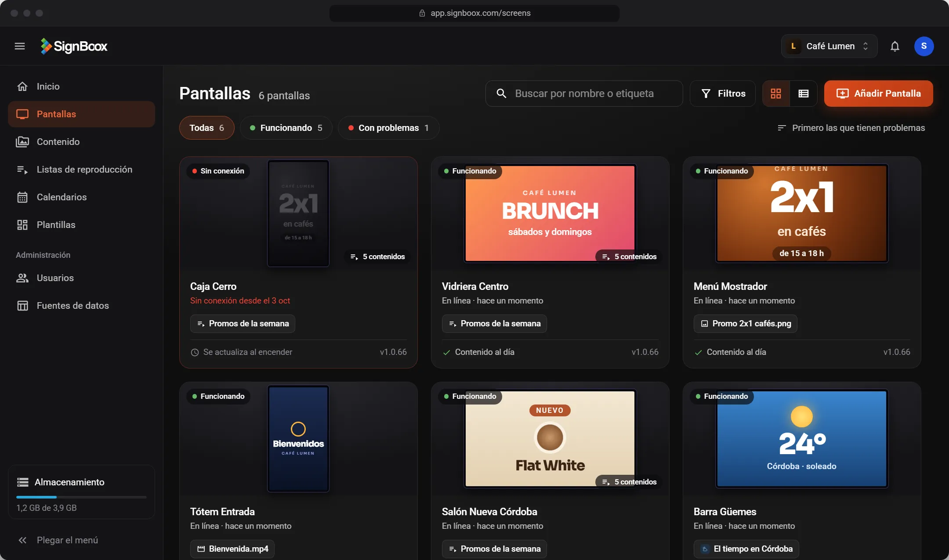Click Promos de la semana chip on Vidriera Centro
This screenshot has width=949, height=560.
pos(494,324)
